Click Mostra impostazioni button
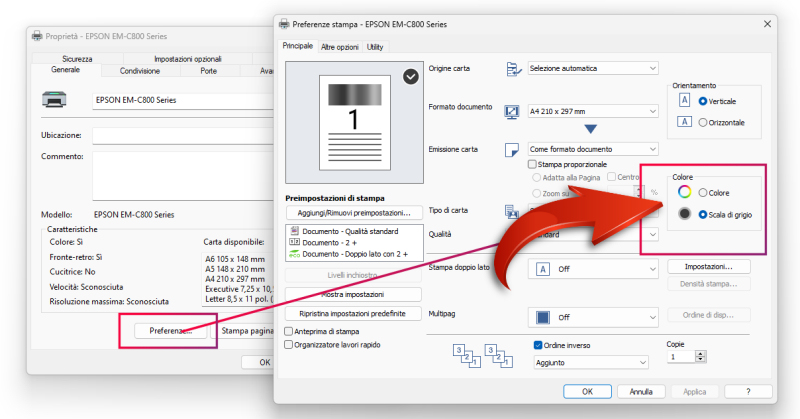The image size is (800, 419). [x=353, y=294]
